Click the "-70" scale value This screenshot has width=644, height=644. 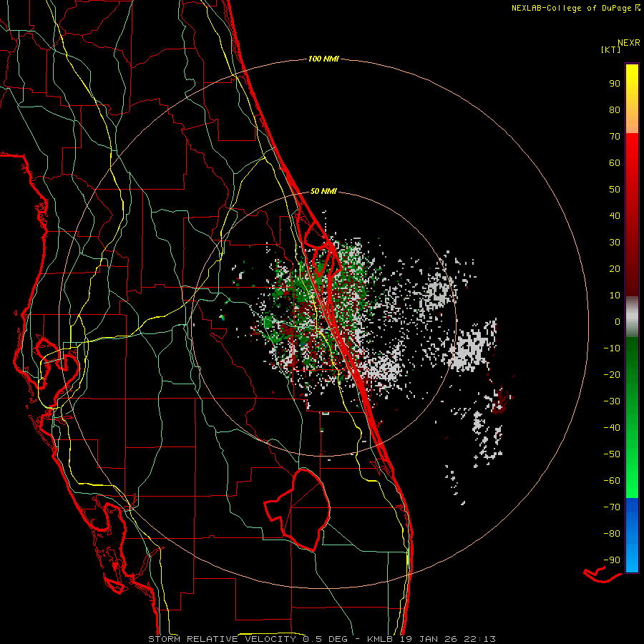pos(612,507)
